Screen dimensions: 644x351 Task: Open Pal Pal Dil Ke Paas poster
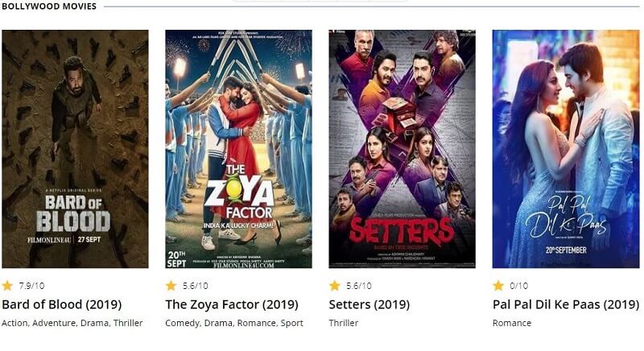(x=566, y=149)
